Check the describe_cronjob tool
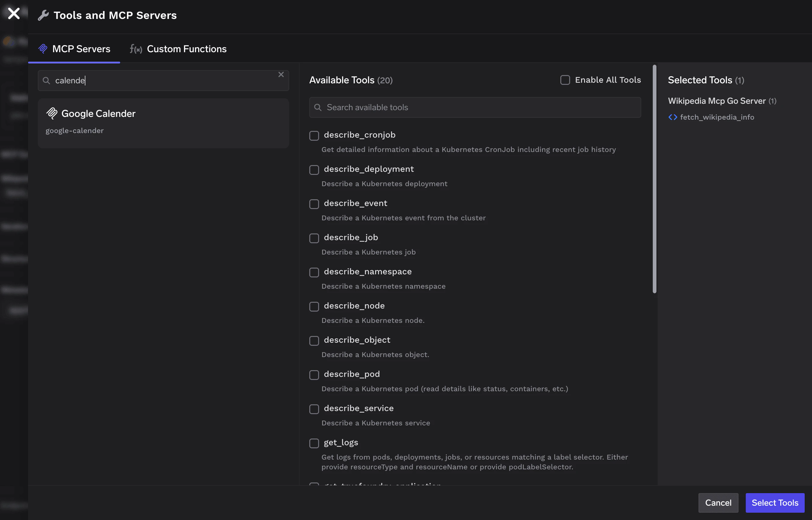The height and width of the screenshot is (520, 812). click(314, 135)
